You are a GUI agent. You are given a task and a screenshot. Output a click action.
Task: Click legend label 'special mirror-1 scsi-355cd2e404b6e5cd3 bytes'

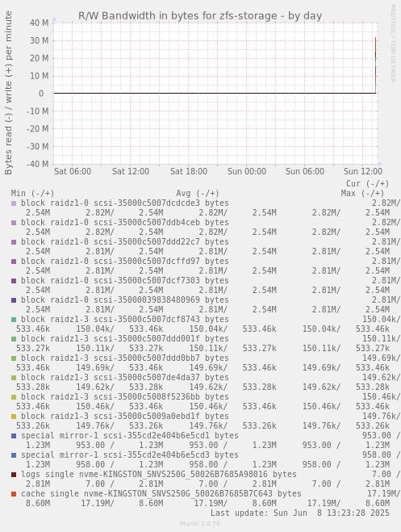129,455
